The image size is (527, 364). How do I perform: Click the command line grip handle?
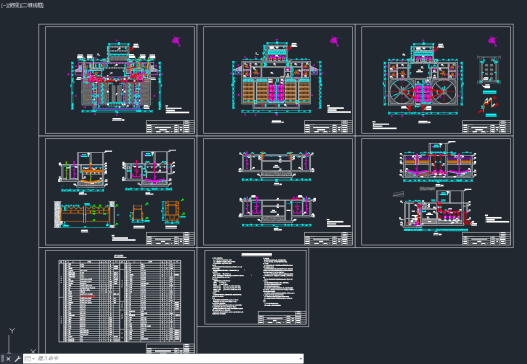(2, 359)
